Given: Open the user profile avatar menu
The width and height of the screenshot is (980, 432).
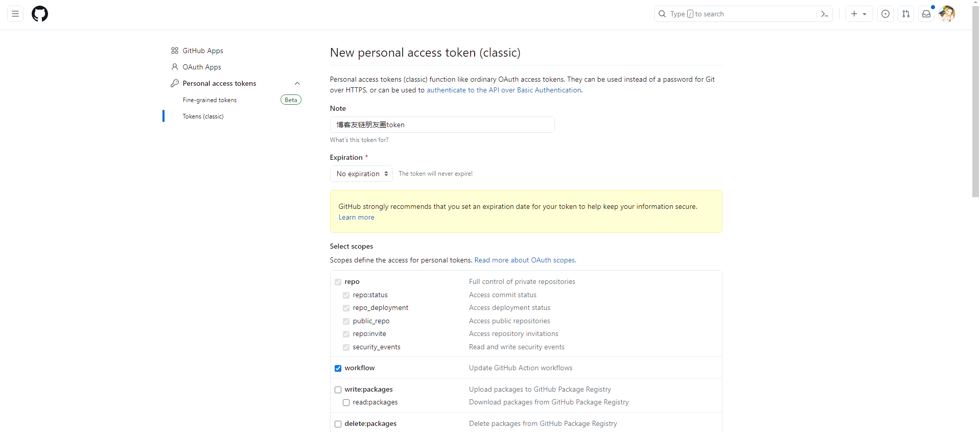Looking at the screenshot, I should point(947,14).
